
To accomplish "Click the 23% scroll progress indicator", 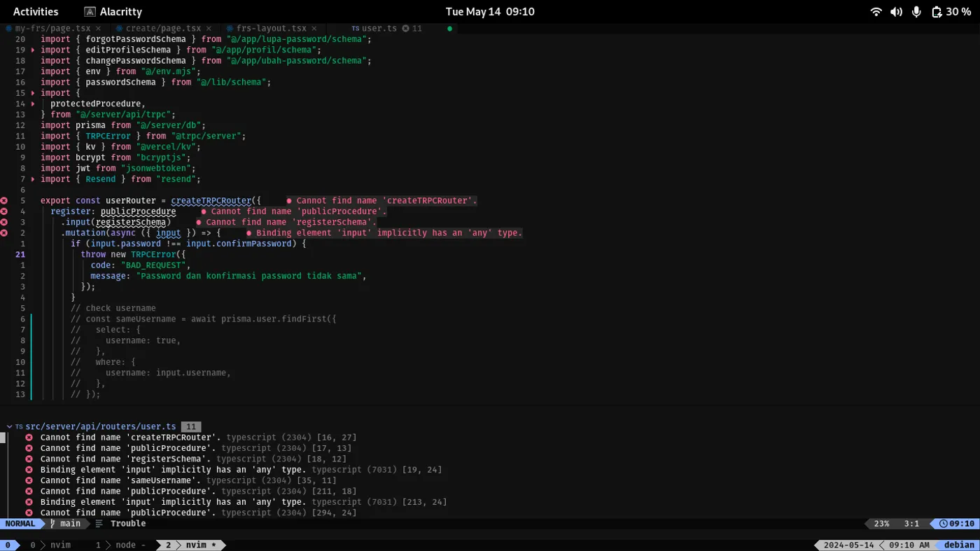I will coord(881,523).
